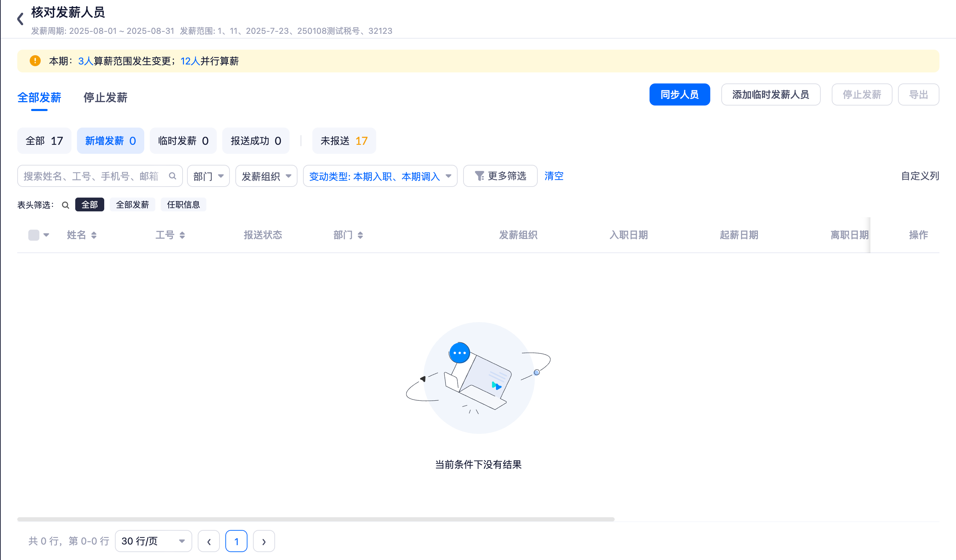Open the 30 行/页 page size dropdown
This screenshot has width=956, height=560.
[153, 541]
